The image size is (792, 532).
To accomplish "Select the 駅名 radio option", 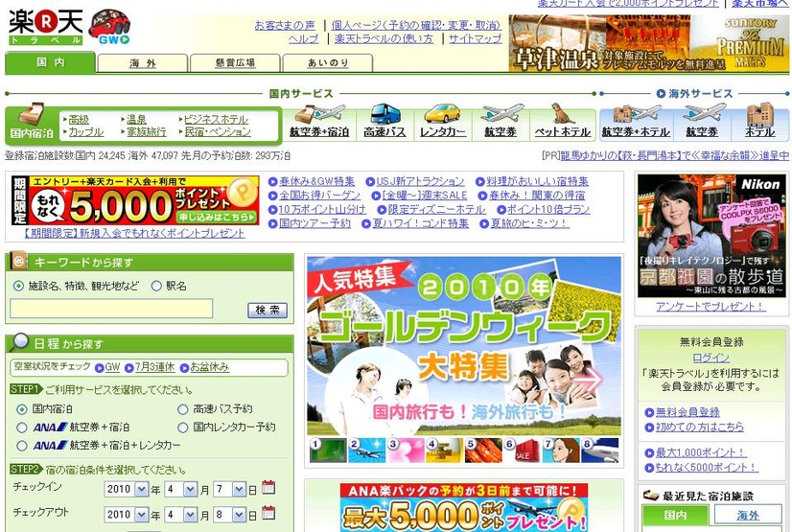I will click(156, 287).
